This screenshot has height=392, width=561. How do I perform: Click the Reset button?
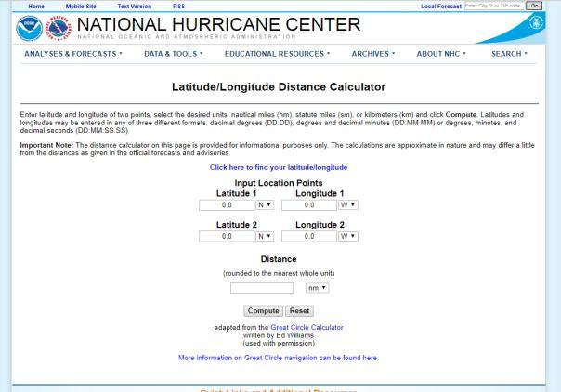(299, 311)
